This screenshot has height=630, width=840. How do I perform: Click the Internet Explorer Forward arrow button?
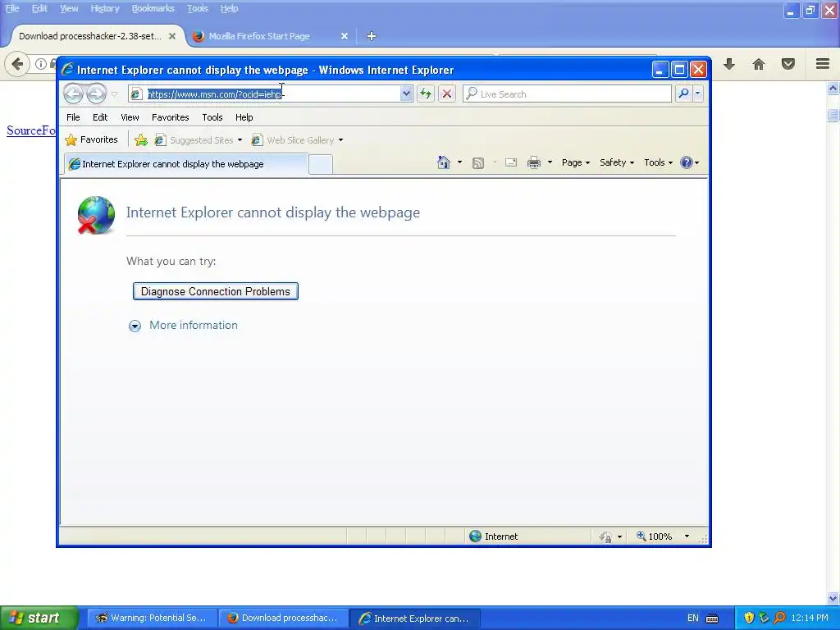point(97,94)
